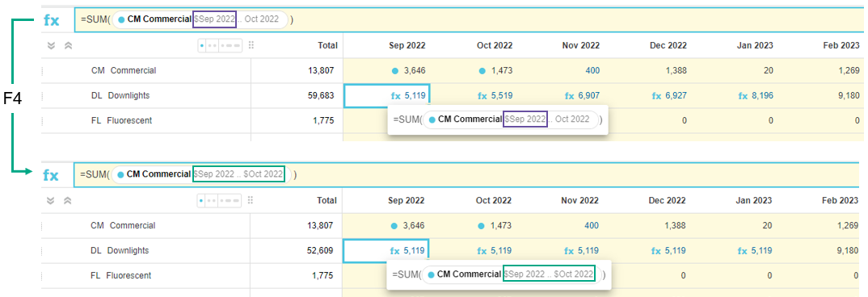Collapse all rows in bottom grid chevron
Screen dimensions: 868x297
click(x=51, y=200)
